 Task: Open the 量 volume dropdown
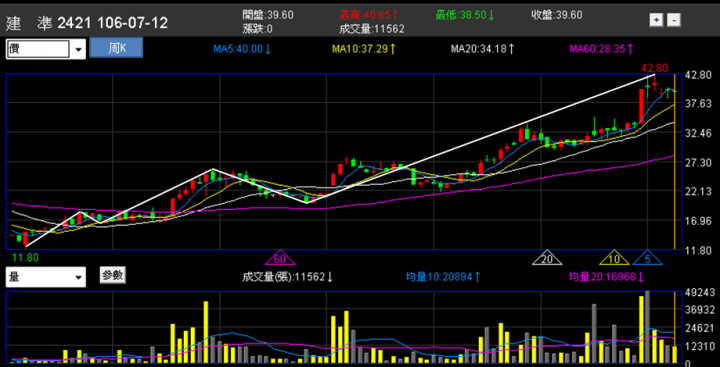click(45, 277)
